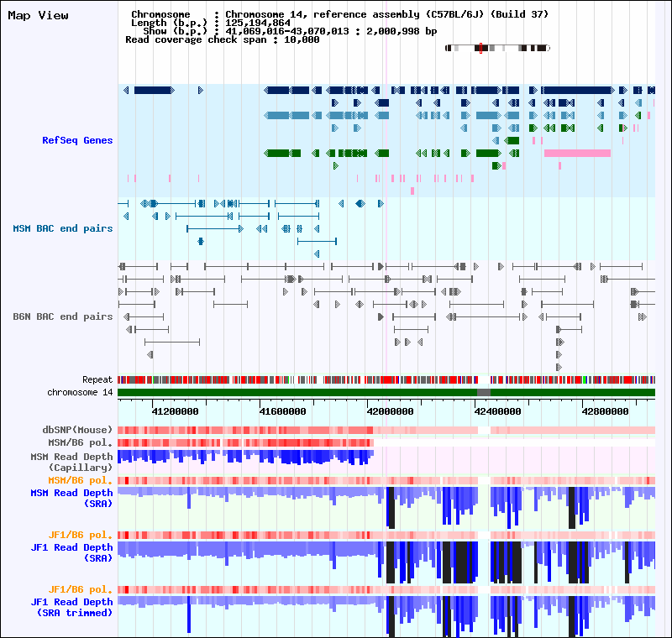Open the MSM BAC end pairs track link

pyautogui.click(x=63, y=228)
